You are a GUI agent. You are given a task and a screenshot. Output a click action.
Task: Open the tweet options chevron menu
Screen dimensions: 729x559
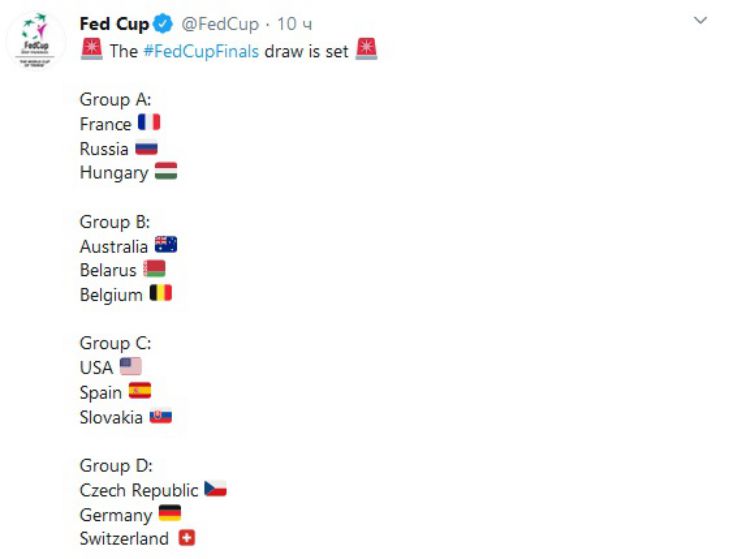pos(700,20)
